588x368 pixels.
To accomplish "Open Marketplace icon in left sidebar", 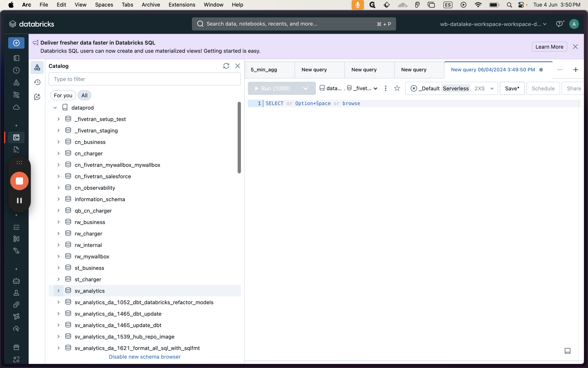I will coord(16,347).
